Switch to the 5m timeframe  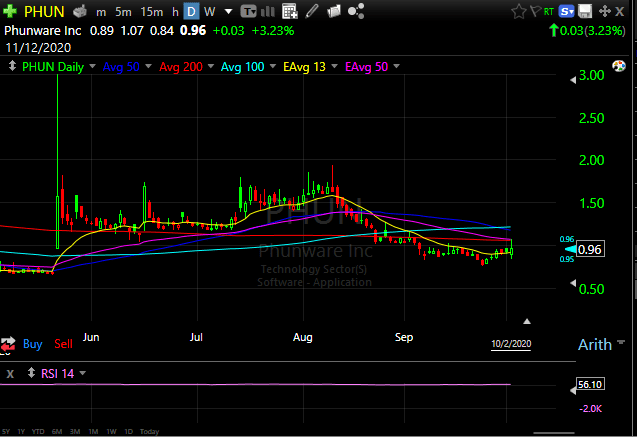pyautogui.click(x=125, y=12)
